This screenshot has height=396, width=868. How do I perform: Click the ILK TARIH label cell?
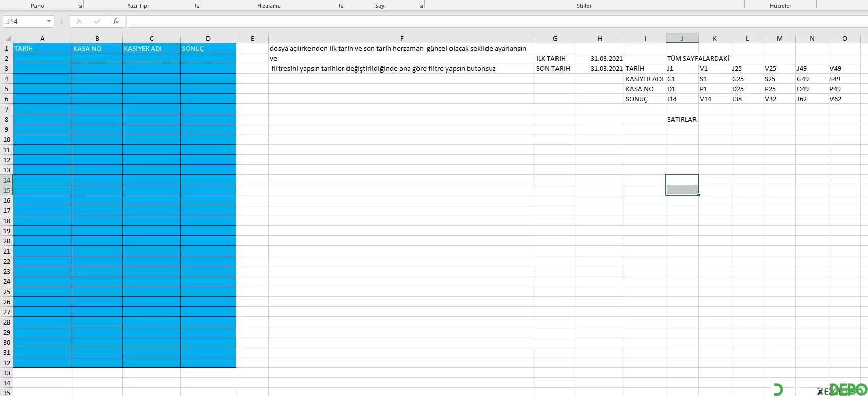click(555, 58)
